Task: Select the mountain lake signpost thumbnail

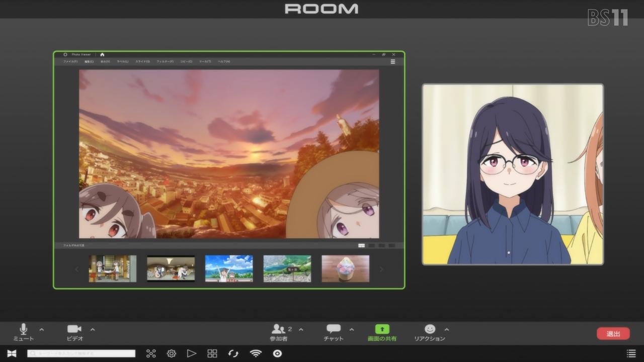Action: tap(287, 268)
